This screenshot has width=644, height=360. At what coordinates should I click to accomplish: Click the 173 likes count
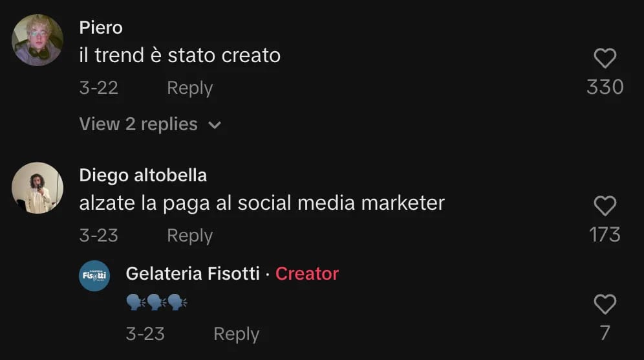pos(605,234)
